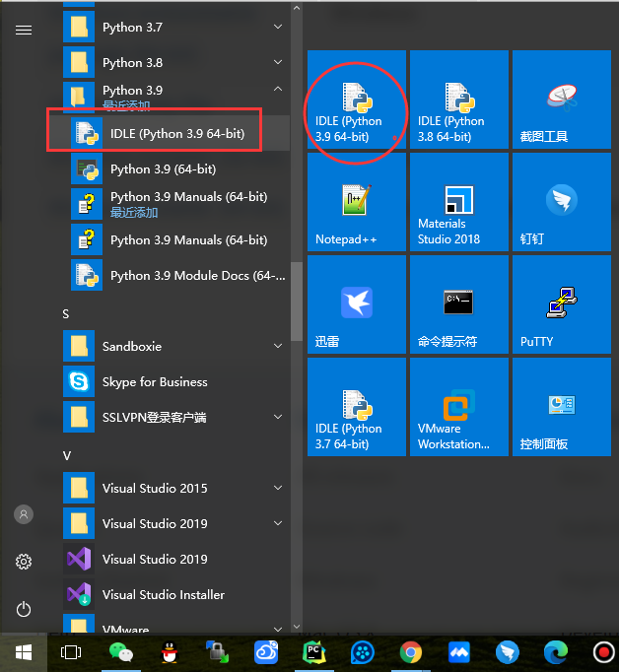Open the 截图工具 snipping tool tile
Image resolution: width=619 pixels, height=672 pixels.
[x=562, y=100]
